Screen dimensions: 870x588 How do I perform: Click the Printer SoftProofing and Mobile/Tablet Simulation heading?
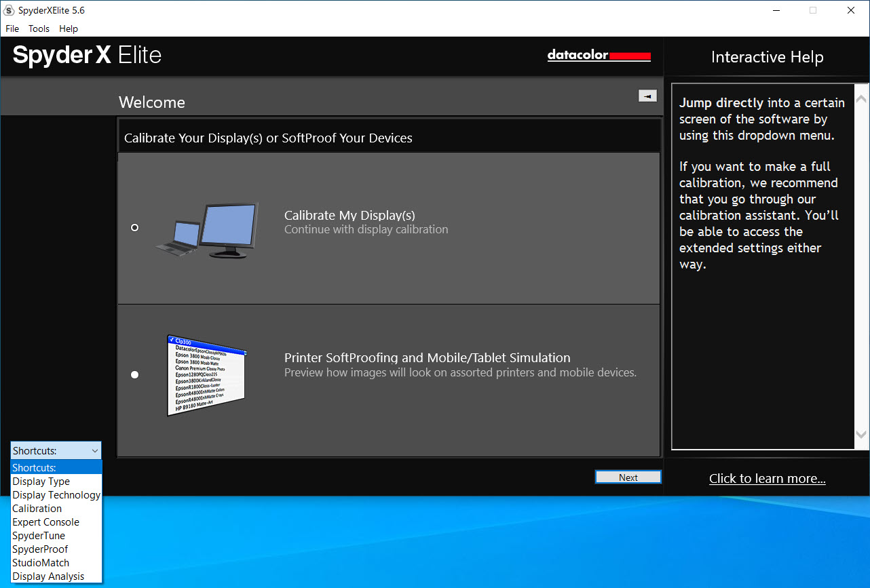tap(428, 357)
